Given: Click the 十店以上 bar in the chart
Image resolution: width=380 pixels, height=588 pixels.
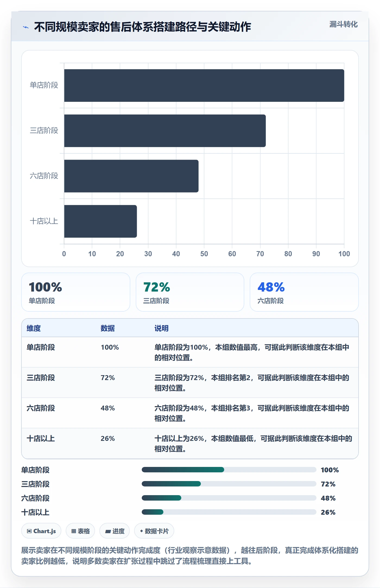Looking at the screenshot, I should click(x=100, y=221).
